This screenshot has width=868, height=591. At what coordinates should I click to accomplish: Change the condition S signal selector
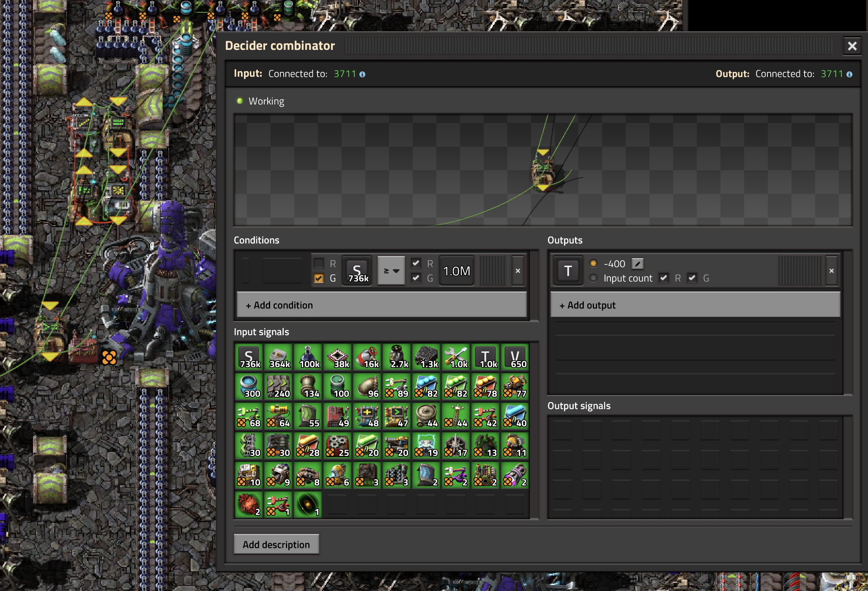tap(357, 271)
